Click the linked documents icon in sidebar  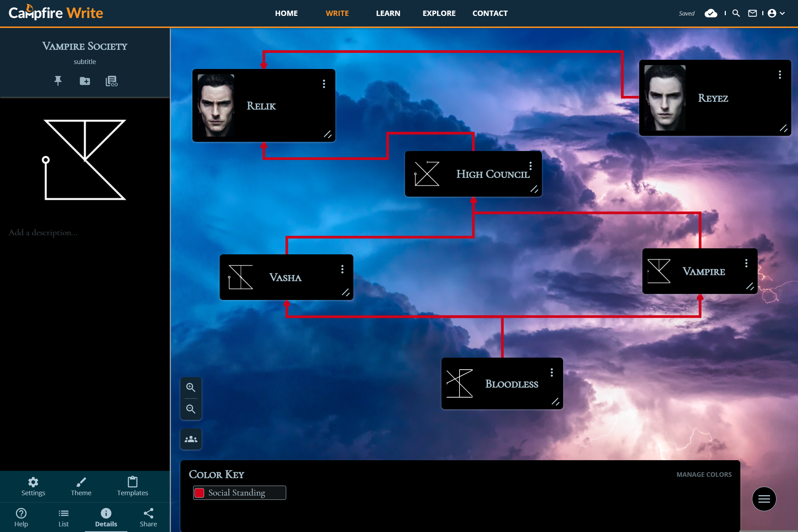coord(111,81)
